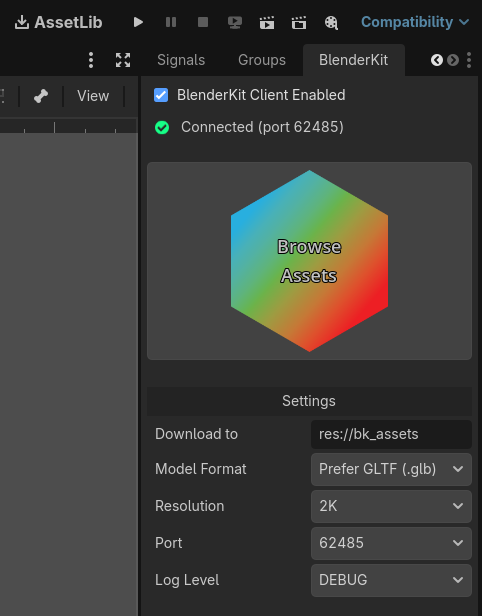Switch to the Signals tab
Screen dimensions: 482x616
(x=181, y=60)
